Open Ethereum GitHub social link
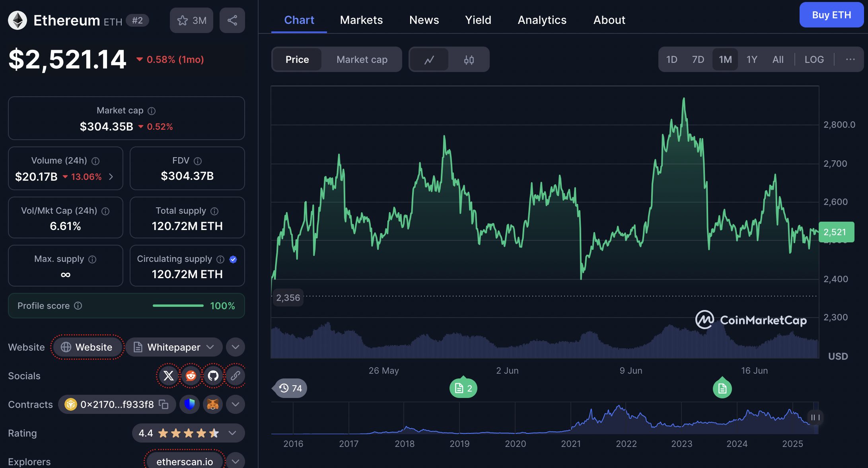The width and height of the screenshot is (868, 468). coord(213,376)
